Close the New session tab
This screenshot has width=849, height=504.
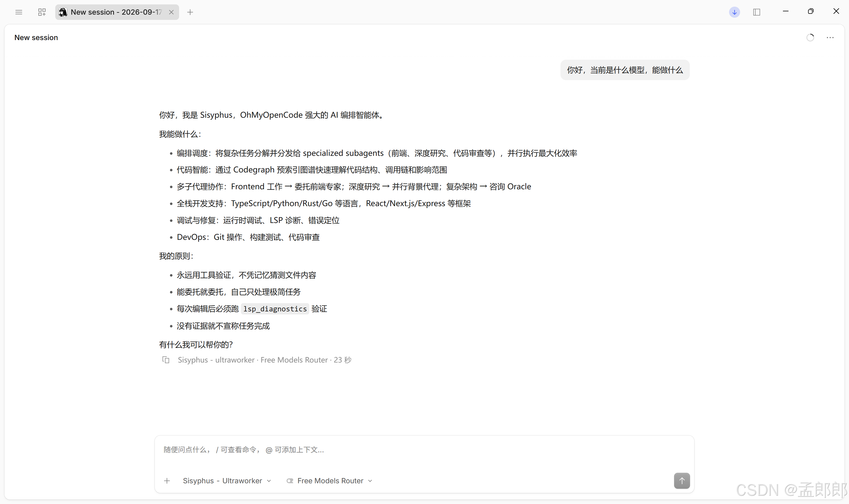172,12
